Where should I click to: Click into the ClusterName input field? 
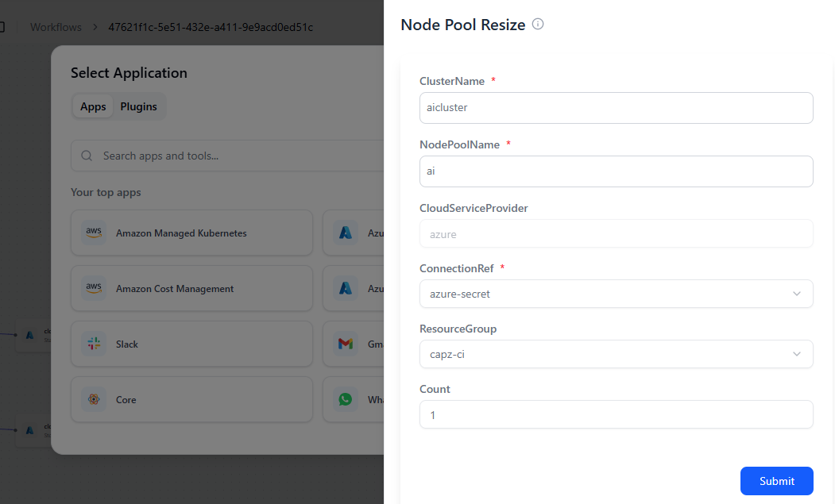click(x=616, y=108)
